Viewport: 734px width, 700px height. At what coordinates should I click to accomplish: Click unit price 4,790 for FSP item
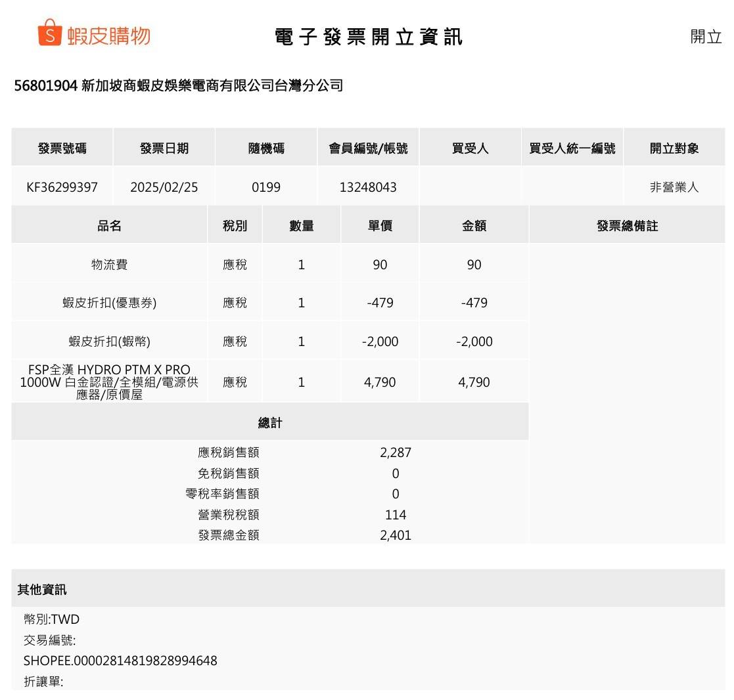click(x=380, y=382)
